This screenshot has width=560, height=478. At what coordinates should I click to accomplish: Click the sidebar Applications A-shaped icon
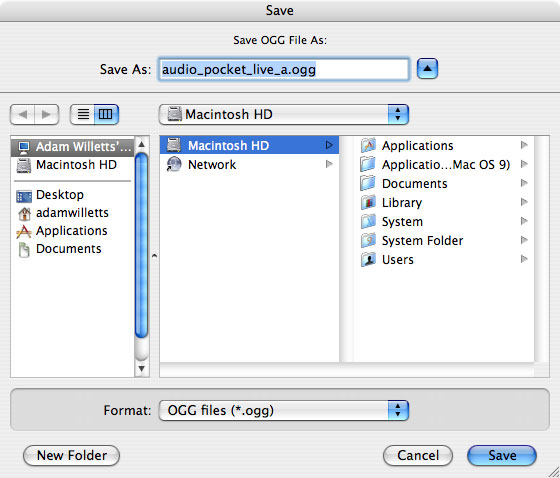24,231
